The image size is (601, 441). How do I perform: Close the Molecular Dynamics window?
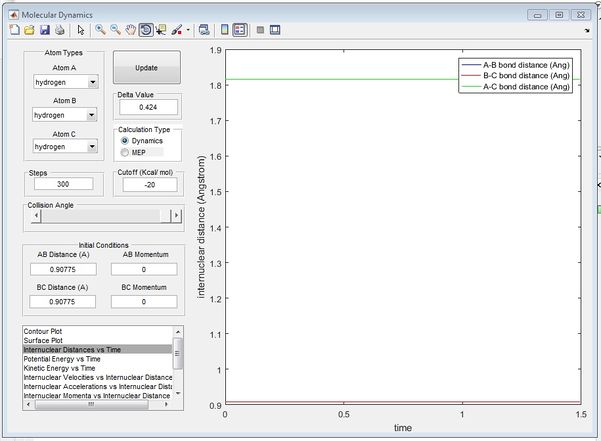coord(581,15)
